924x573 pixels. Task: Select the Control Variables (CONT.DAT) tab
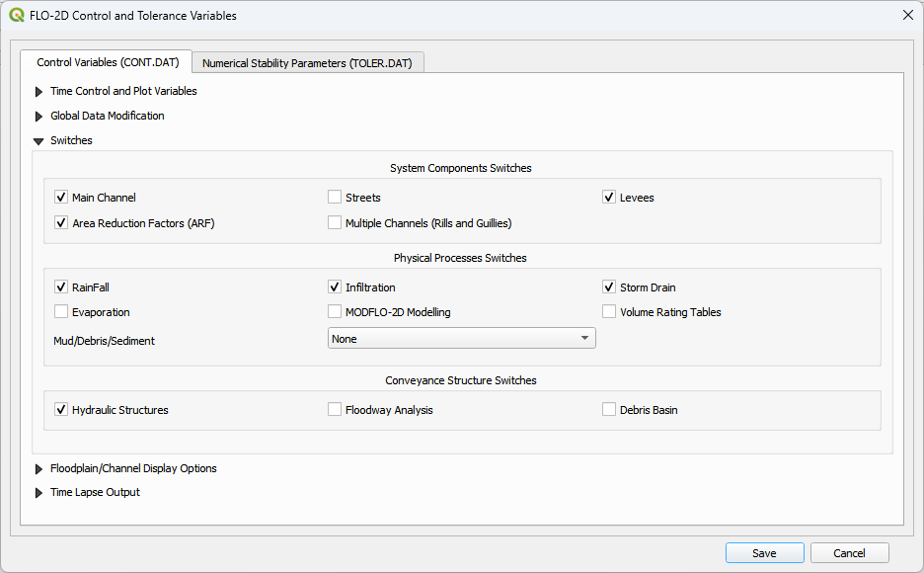[x=108, y=61]
